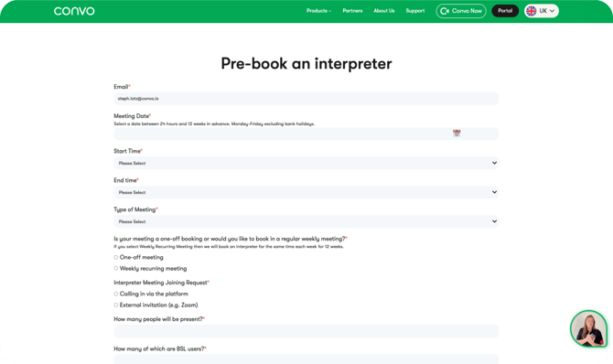Choose External invitation (e.g. Zoom)

coord(115,305)
